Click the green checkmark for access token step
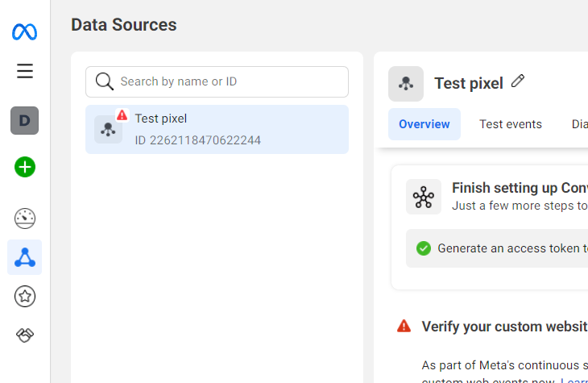 (424, 248)
